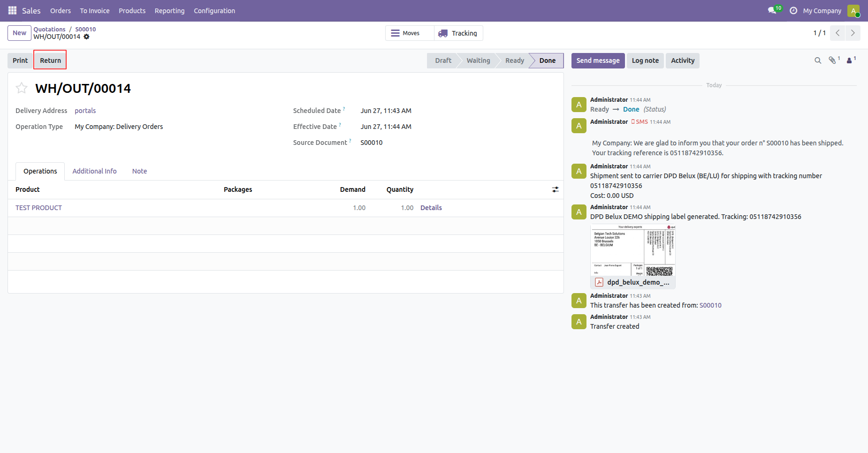Click the Return button
This screenshot has width=868, height=453.
tap(50, 60)
